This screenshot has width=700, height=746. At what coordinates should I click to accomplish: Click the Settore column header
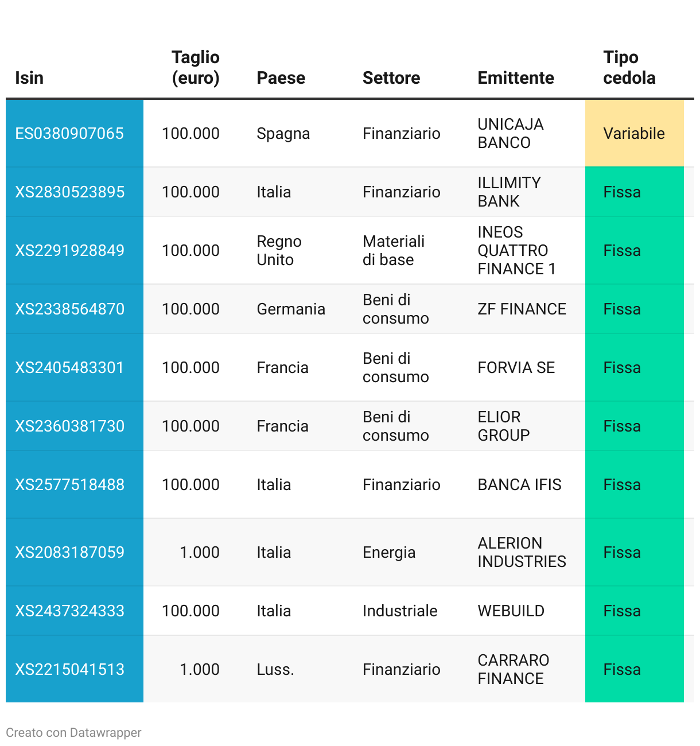pyautogui.click(x=391, y=77)
